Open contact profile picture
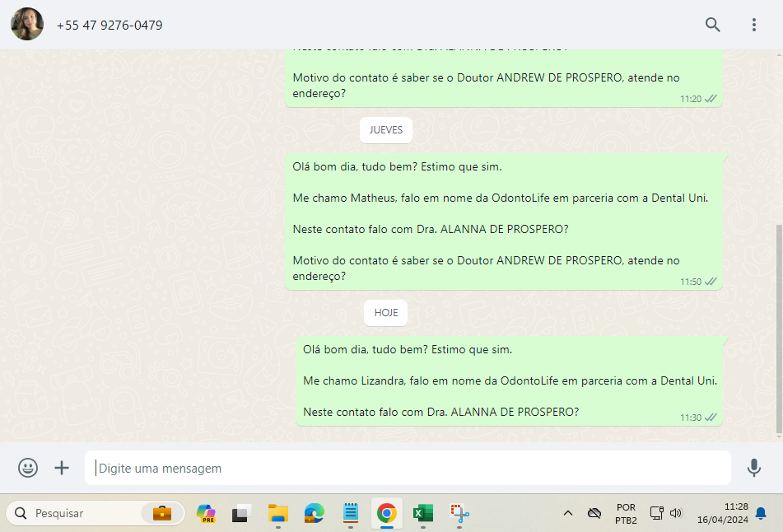The image size is (783, 532). (27, 24)
